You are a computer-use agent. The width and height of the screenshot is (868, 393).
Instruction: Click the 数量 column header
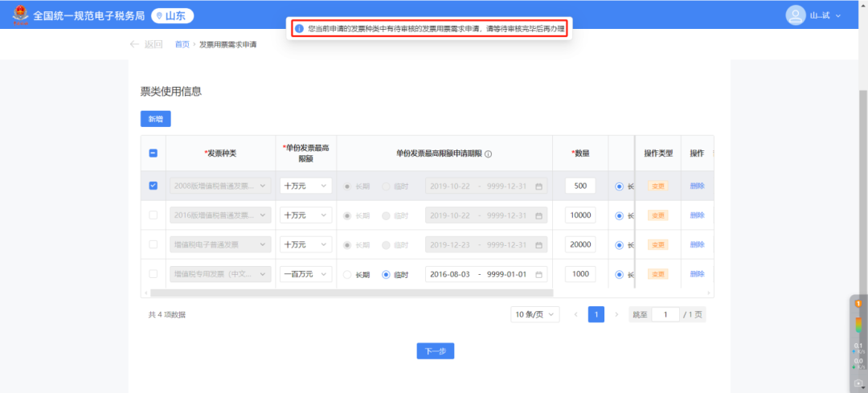click(580, 154)
